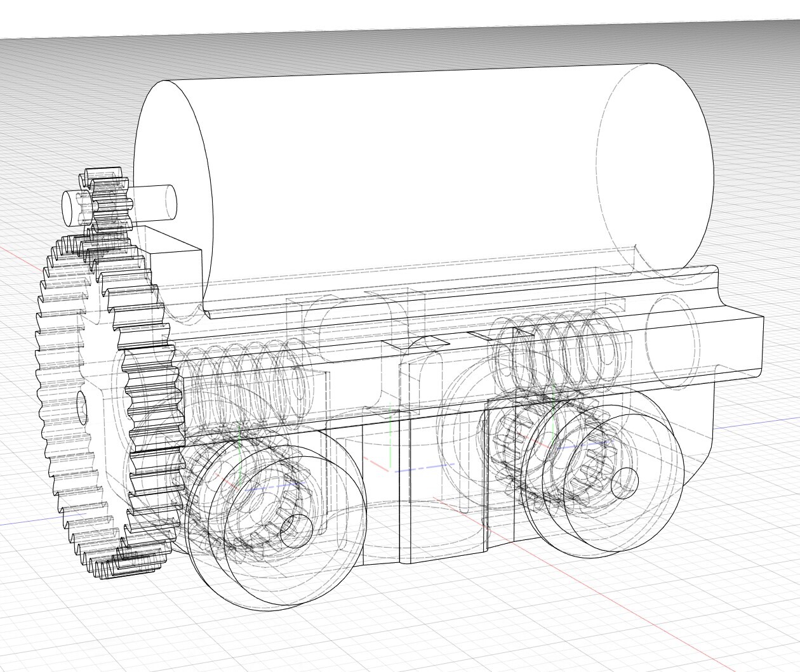This screenshot has width=800, height=672.
Task: Click the motor shaft stub end
Action: (x=70, y=208)
